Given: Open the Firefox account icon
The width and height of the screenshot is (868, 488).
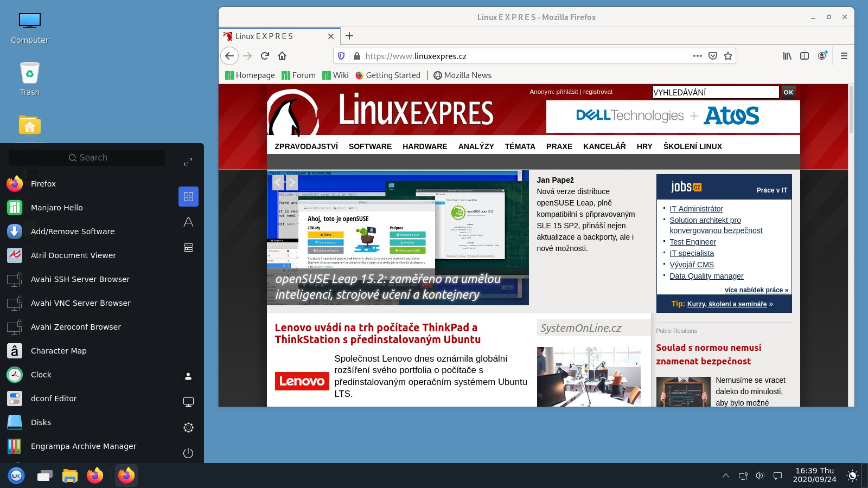Looking at the screenshot, I should click(x=822, y=56).
